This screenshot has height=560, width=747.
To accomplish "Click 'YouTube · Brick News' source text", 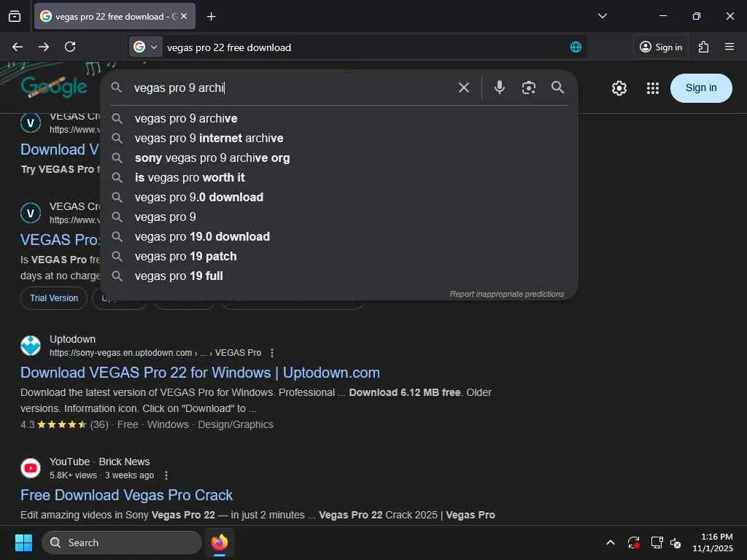I will [99, 462].
